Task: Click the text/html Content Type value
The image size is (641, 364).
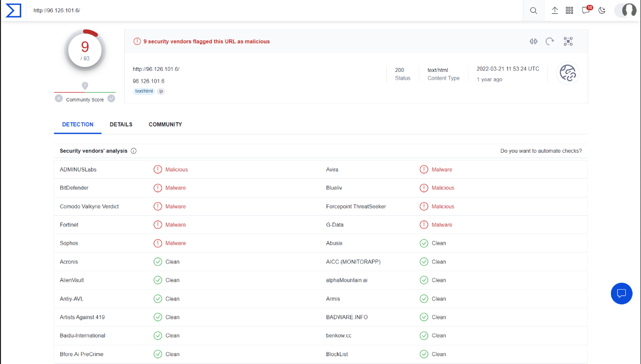Action: tap(438, 70)
